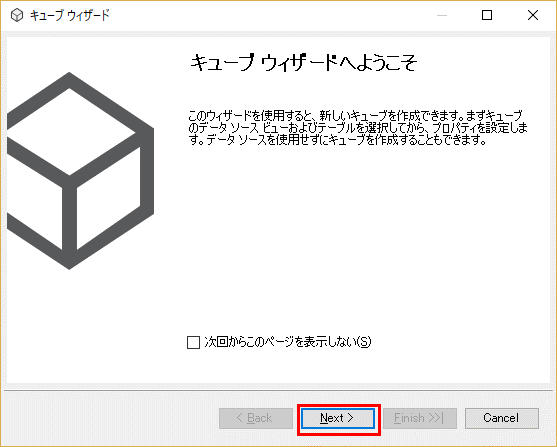Click the キューブ ウィザードへようこそ heading
The height and width of the screenshot is (447, 557).
pos(303,63)
